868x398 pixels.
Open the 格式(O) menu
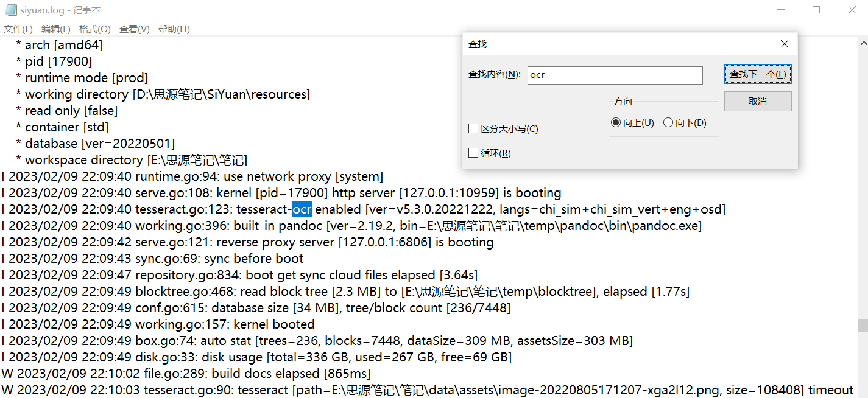95,29
